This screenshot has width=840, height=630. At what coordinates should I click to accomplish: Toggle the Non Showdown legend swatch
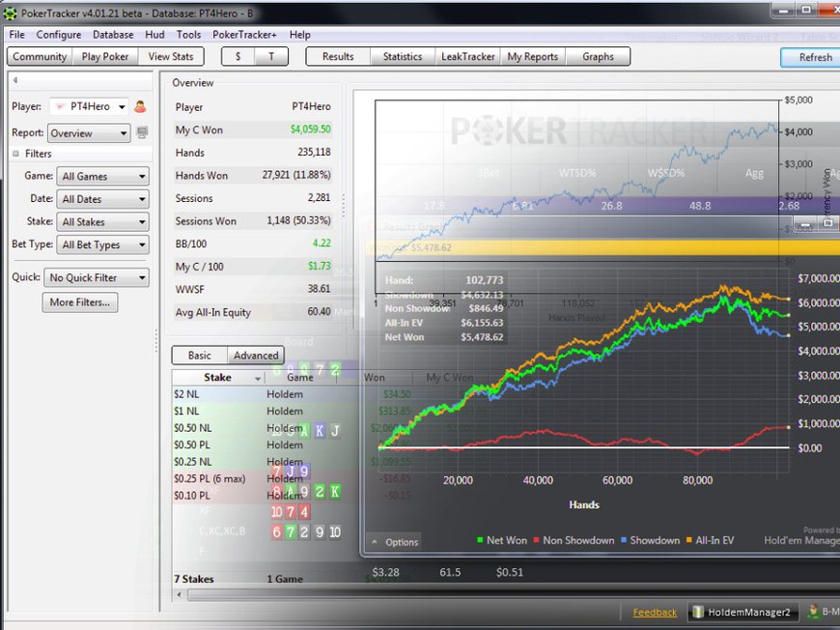click(536, 540)
